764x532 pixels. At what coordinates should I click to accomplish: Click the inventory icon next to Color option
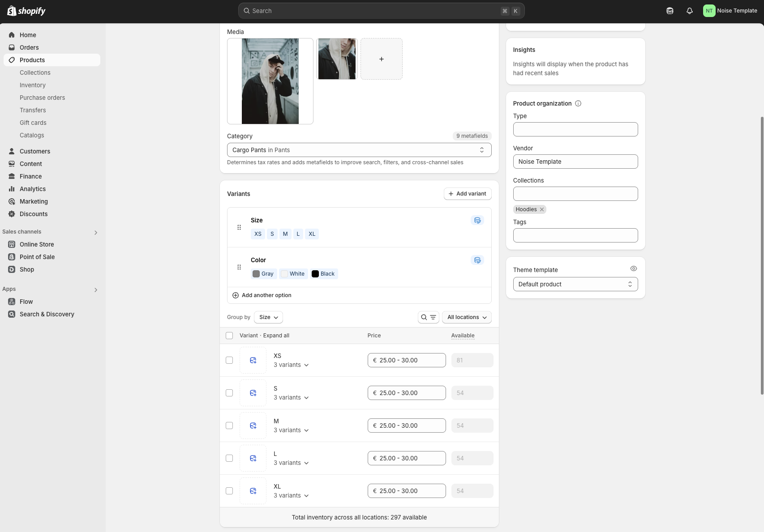tap(477, 260)
